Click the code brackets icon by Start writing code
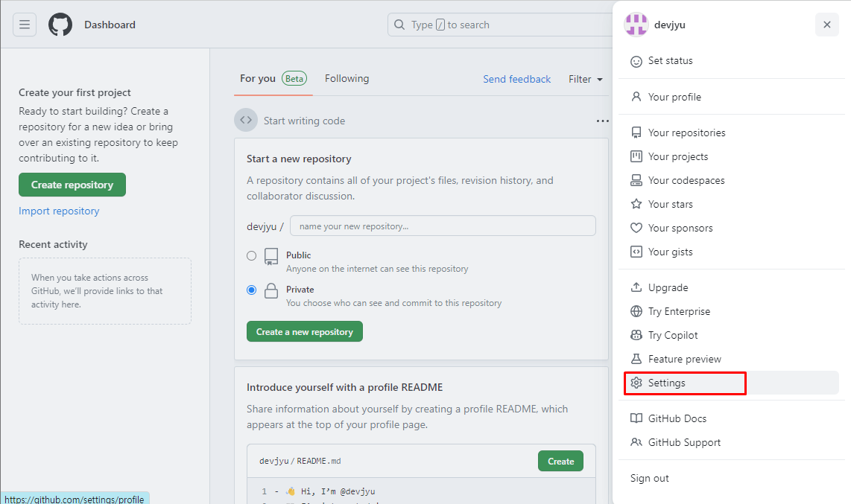This screenshot has width=851, height=504. pyautogui.click(x=246, y=121)
